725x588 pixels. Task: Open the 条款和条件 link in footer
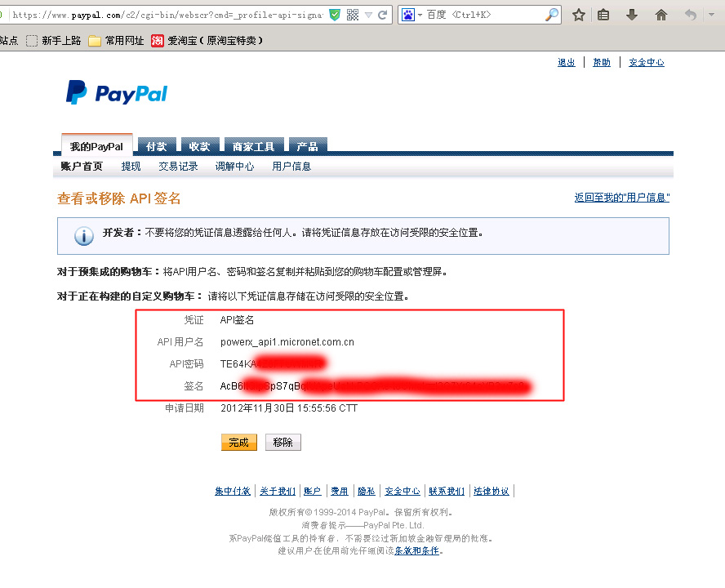(x=416, y=550)
